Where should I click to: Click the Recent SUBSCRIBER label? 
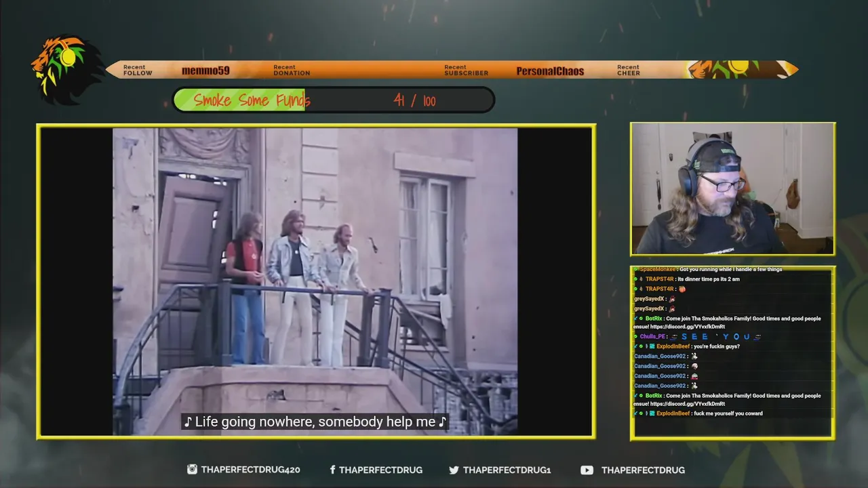[x=466, y=70]
